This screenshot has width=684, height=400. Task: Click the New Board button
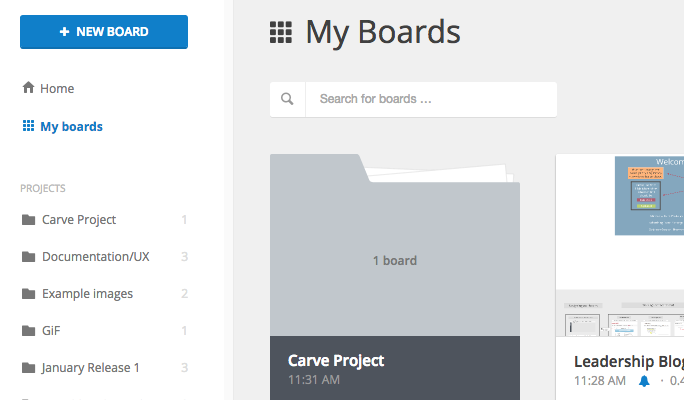104,32
